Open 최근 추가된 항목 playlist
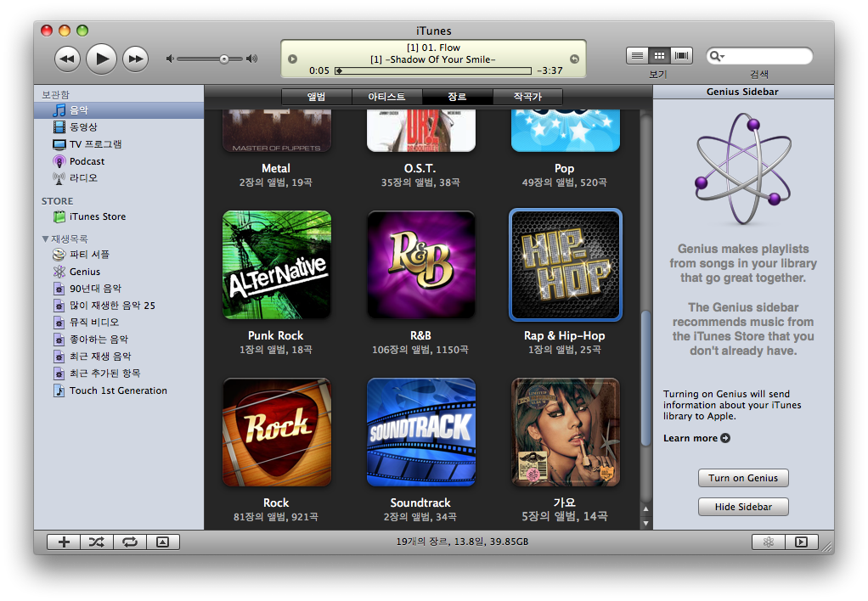The width and height of the screenshot is (868, 601). click(118, 374)
